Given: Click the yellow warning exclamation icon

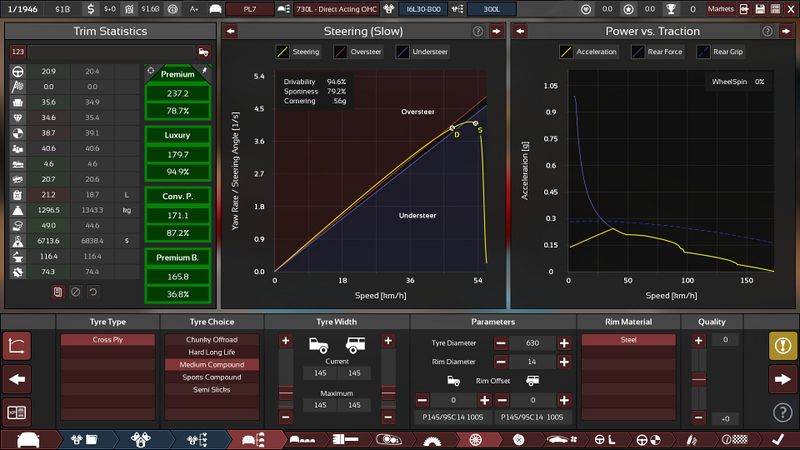Looking at the screenshot, I should pos(783,345).
